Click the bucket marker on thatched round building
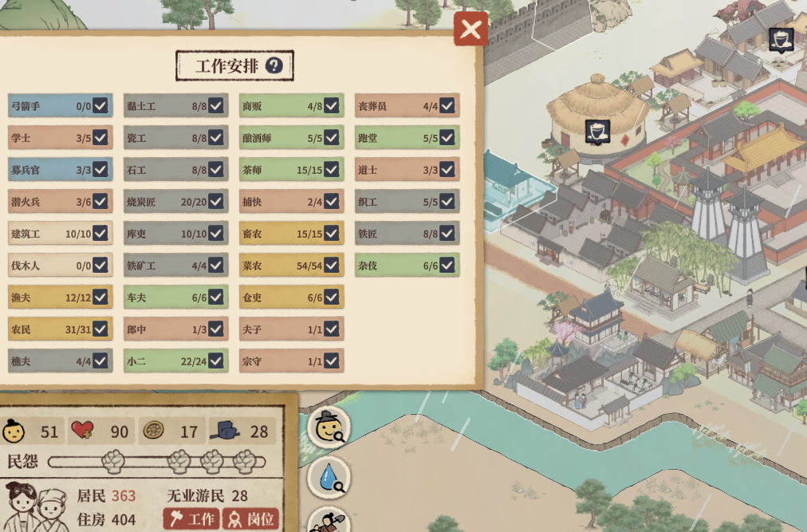 [597, 132]
